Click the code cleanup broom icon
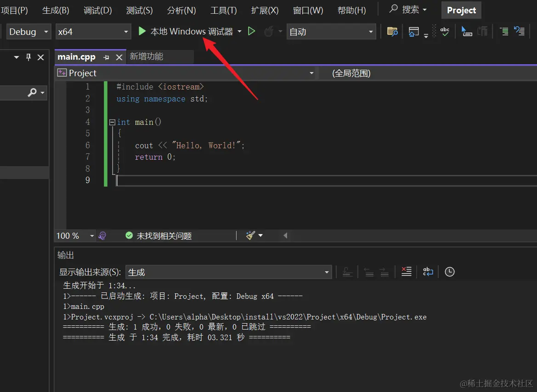 (250, 235)
